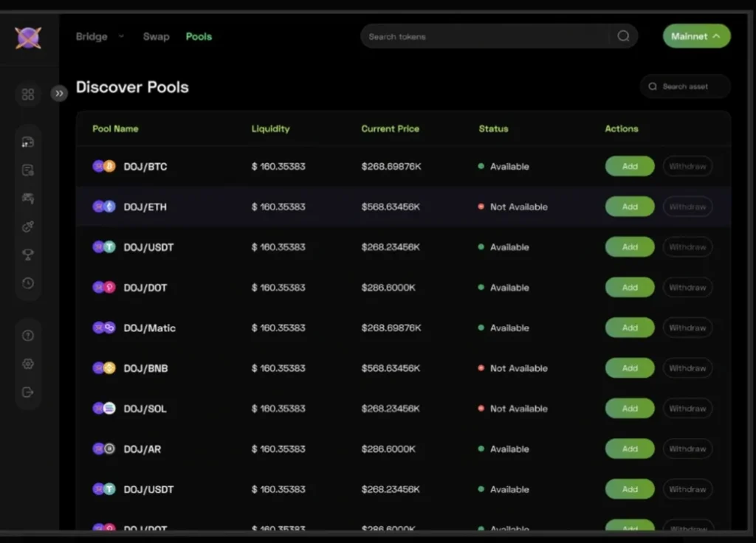Click the magnifier icon beside Search asset

point(653,86)
